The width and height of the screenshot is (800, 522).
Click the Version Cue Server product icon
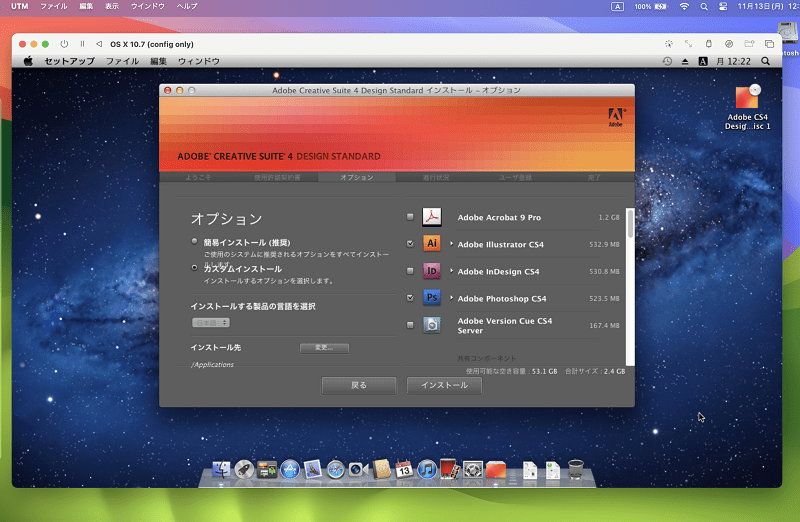tap(432, 325)
